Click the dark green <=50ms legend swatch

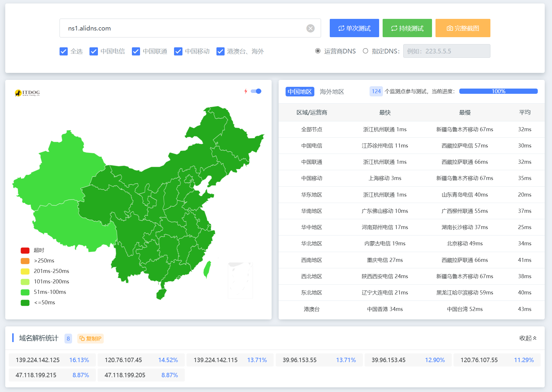(25, 303)
